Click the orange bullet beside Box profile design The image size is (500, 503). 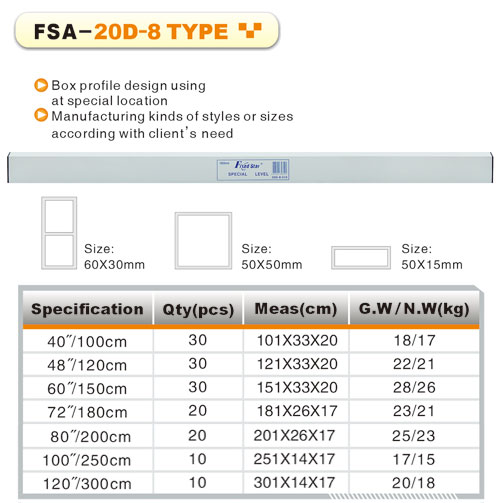point(41,85)
